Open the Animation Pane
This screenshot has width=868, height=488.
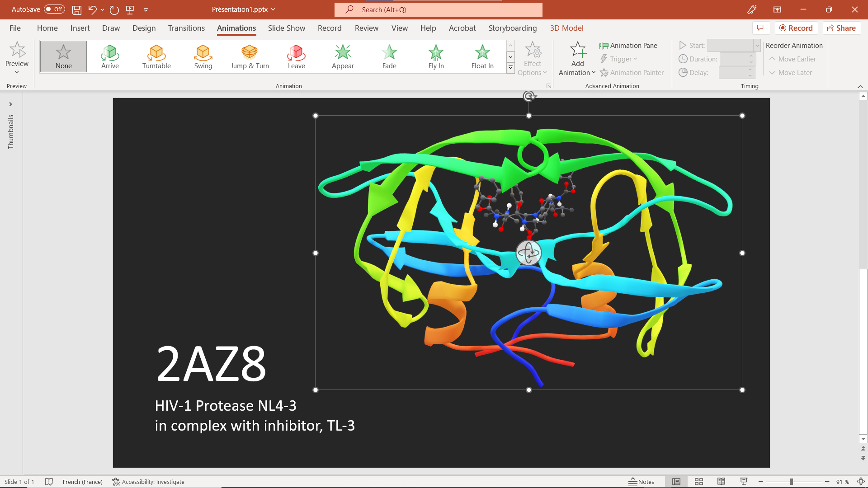pyautogui.click(x=628, y=46)
